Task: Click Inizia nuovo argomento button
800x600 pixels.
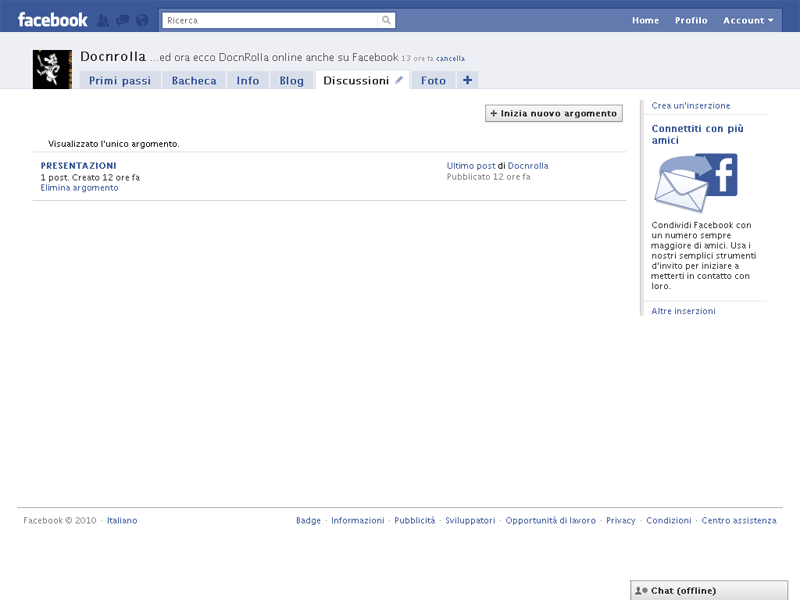Action: [x=554, y=113]
